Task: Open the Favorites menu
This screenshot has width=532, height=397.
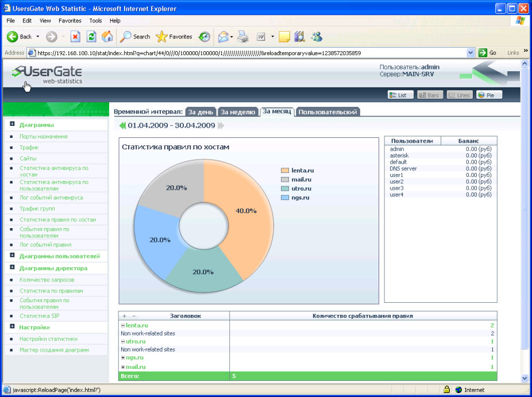Action: point(70,21)
